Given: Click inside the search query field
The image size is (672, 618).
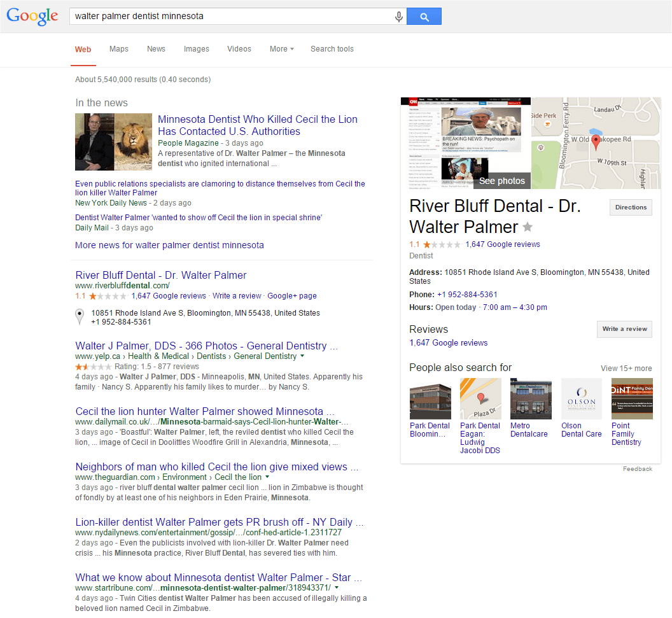Looking at the screenshot, I should click(229, 17).
